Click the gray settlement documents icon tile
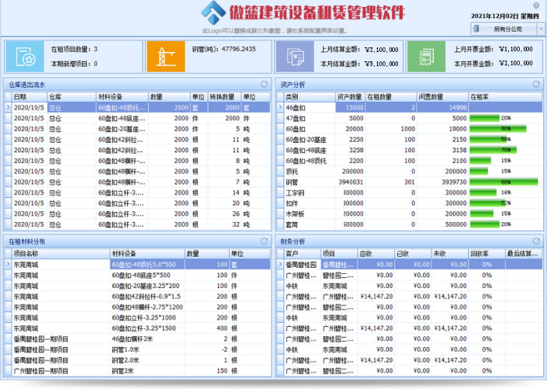 (295, 57)
